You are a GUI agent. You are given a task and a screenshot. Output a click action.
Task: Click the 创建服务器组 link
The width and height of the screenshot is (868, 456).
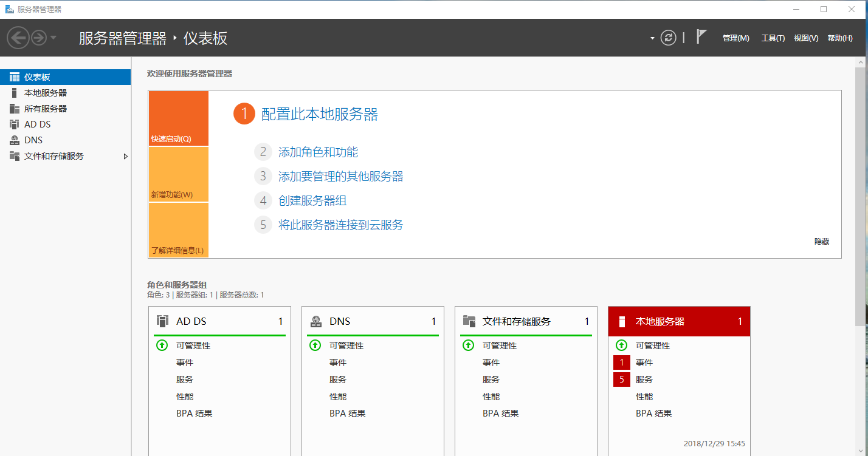coord(312,201)
